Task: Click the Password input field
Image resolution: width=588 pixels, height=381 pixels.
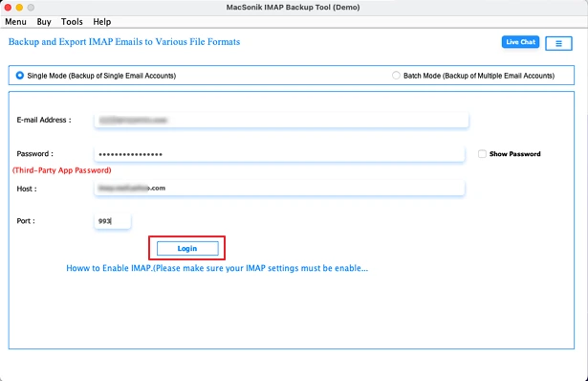Action: pos(279,154)
